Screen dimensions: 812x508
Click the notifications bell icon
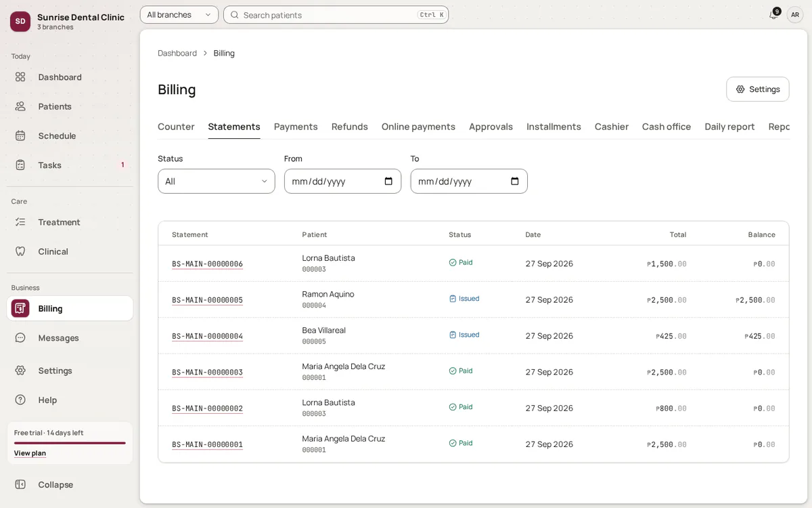773,15
